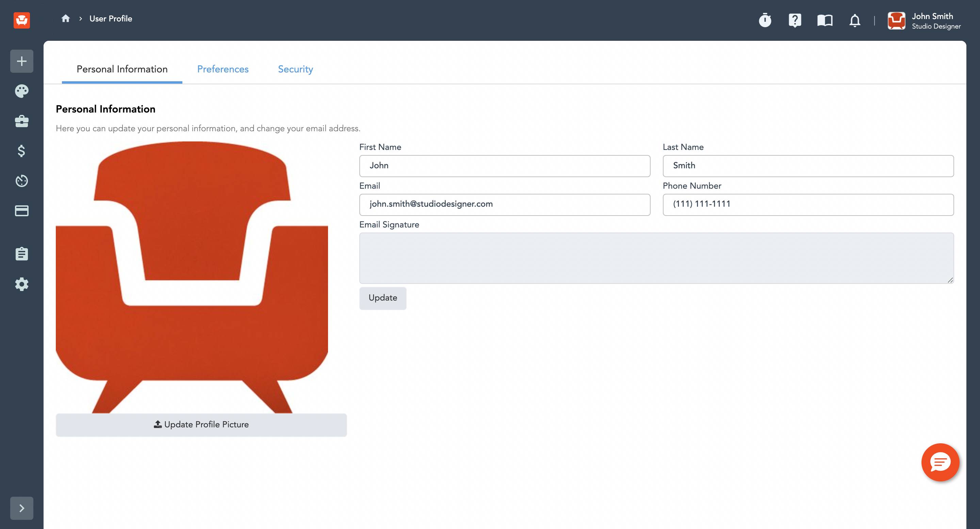
Task: Open the palette design sidebar icon
Action: 22,91
